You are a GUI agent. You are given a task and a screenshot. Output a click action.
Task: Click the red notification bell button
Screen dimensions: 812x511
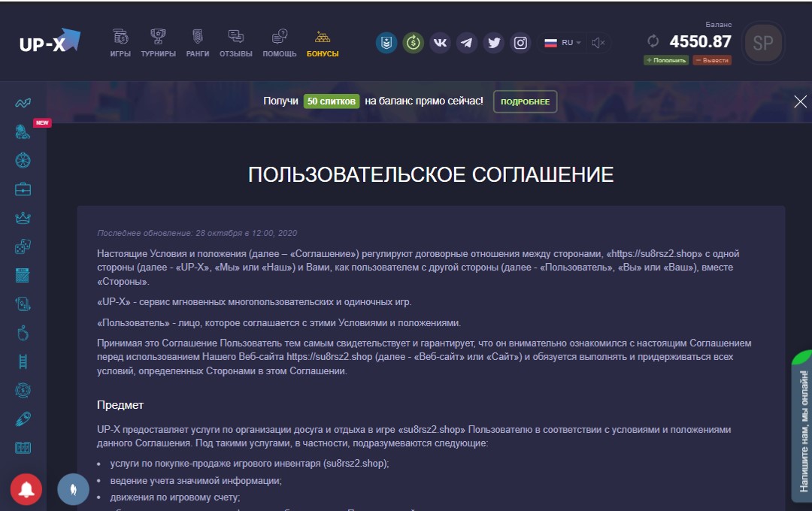(x=26, y=490)
